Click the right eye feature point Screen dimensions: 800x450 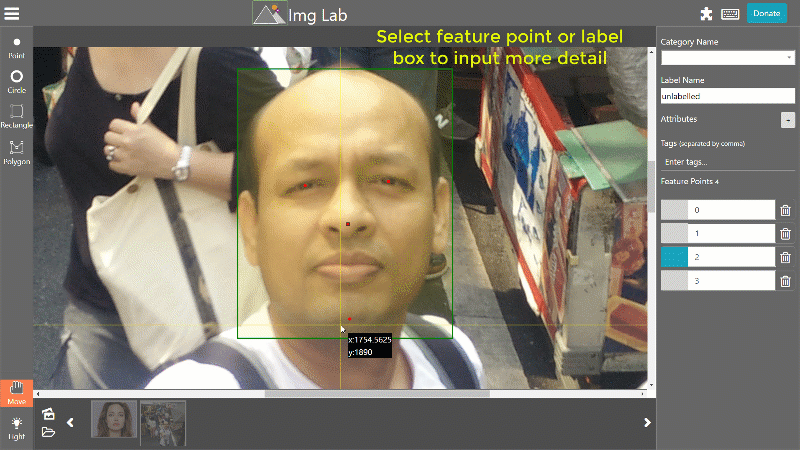point(388,181)
